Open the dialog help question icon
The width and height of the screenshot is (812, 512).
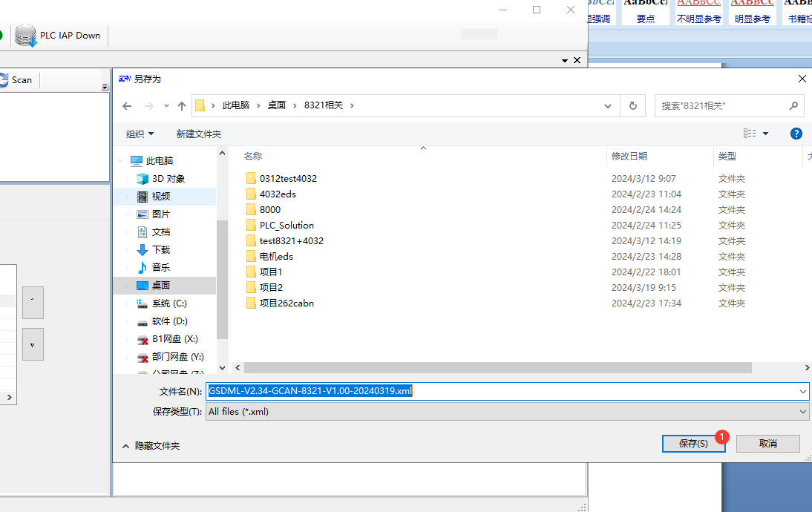click(x=796, y=134)
